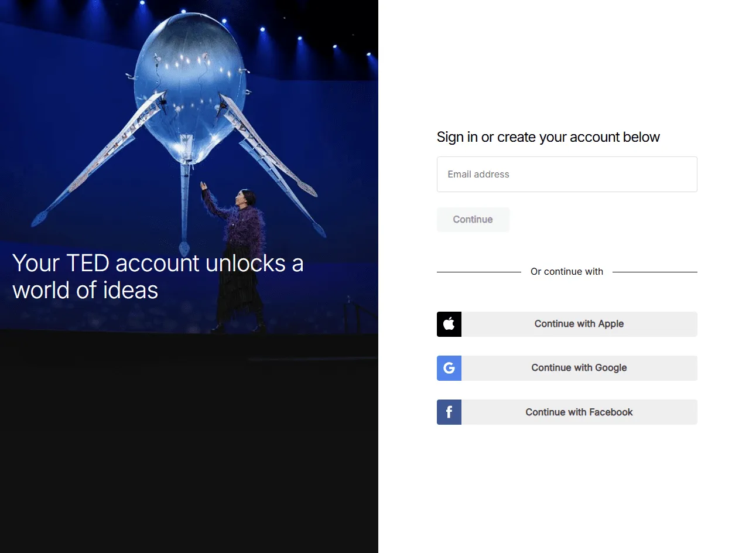This screenshot has width=756, height=553.
Task: Select the Continue with Google label
Action: [x=579, y=368]
